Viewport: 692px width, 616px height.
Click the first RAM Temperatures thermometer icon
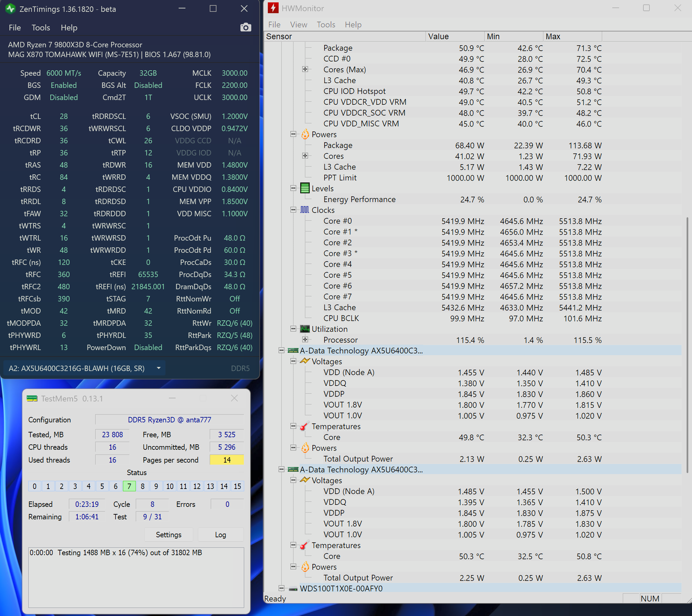(304, 426)
